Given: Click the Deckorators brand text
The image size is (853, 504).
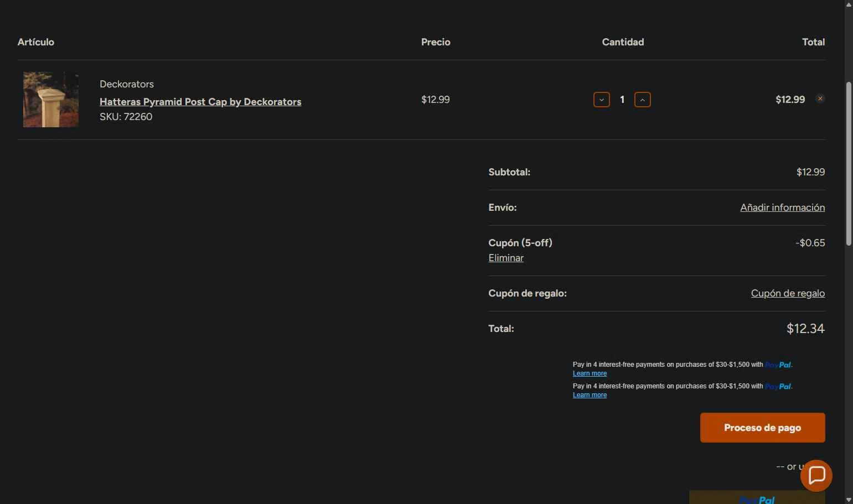Looking at the screenshot, I should pos(127,84).
